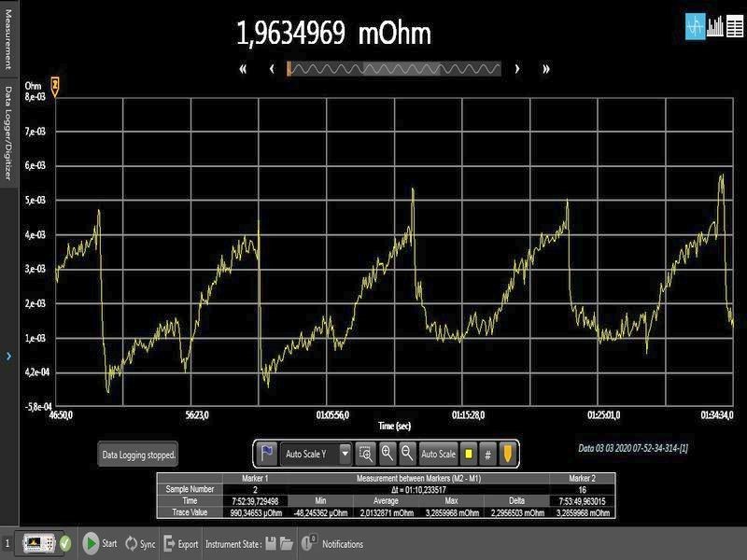Viewport: 747px width, 560px height.
Task: Click the data file name 'Data 03 03 2020 07-52-34-314-[1]'
Action: coord(633,448)
